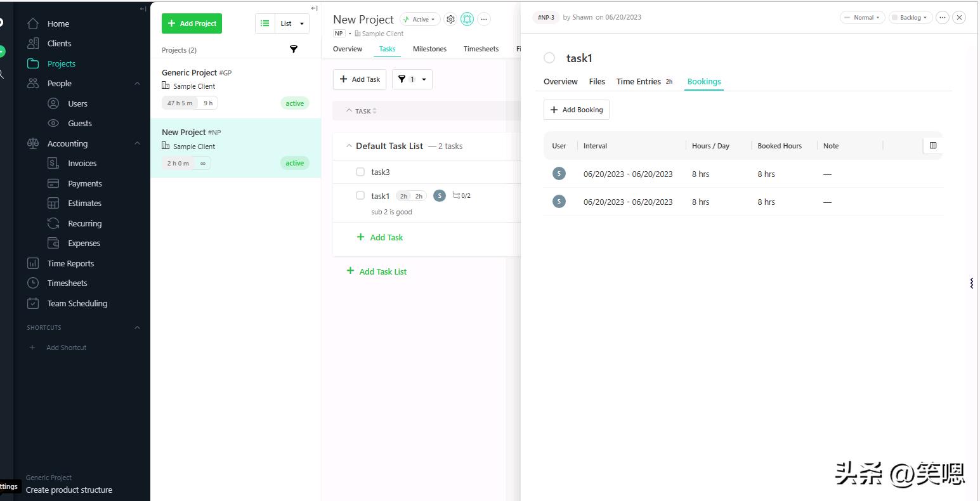This screenshot has width=980, height=501.
Task: Click the notification bell icon
Action: (467, 20)
